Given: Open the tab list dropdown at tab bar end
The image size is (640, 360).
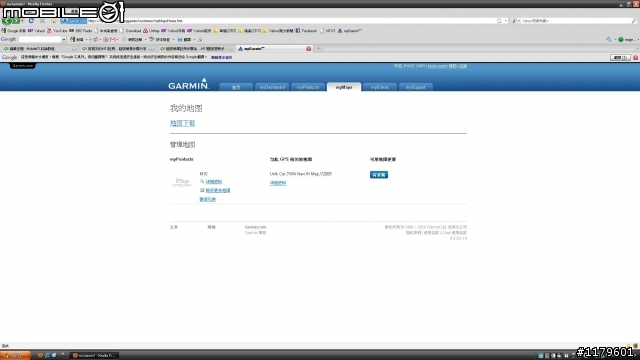Looking at the screenshot, I should pos(637,49).
